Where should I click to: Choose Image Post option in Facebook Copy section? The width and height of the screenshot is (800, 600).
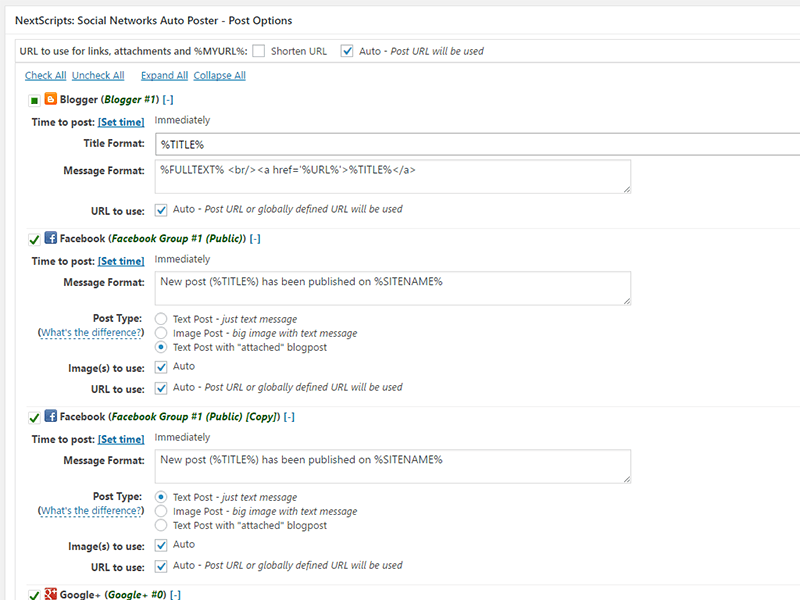click(161, 511)
